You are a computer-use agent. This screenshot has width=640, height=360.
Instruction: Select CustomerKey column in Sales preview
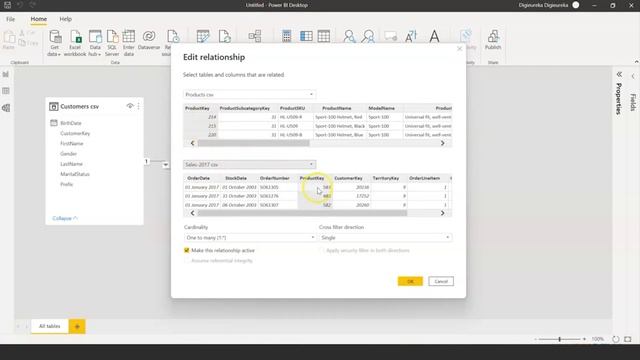pos(348,178)
